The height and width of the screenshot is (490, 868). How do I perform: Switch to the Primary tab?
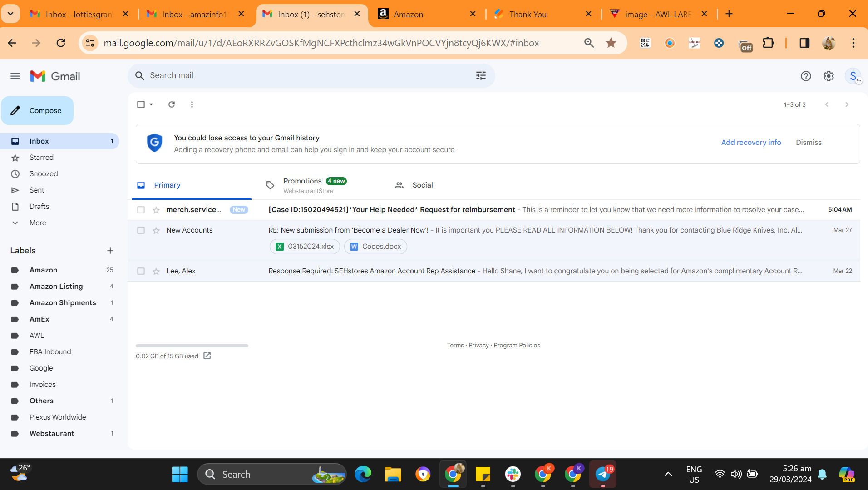(x=192, y=185)
